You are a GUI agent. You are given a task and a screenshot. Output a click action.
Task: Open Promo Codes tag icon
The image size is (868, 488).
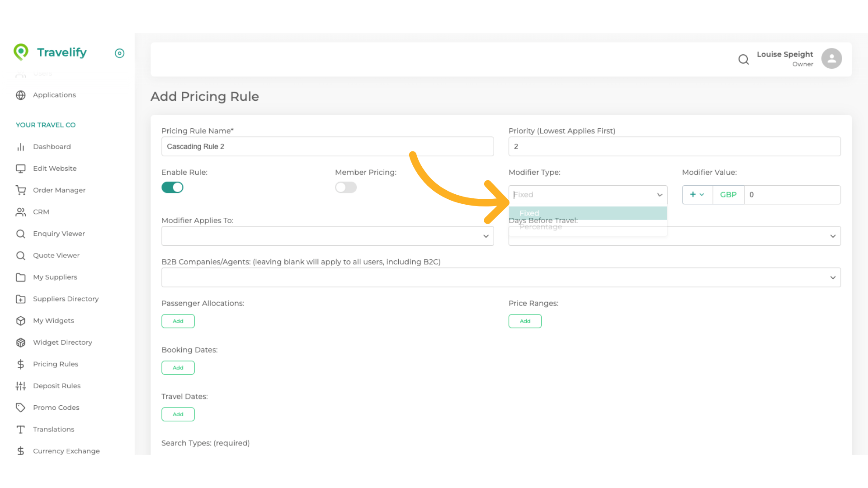[21, 408]
